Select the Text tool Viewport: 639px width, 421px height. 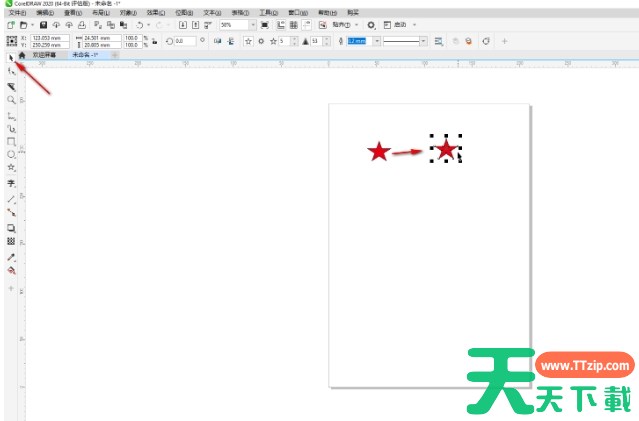pos(11,183)
